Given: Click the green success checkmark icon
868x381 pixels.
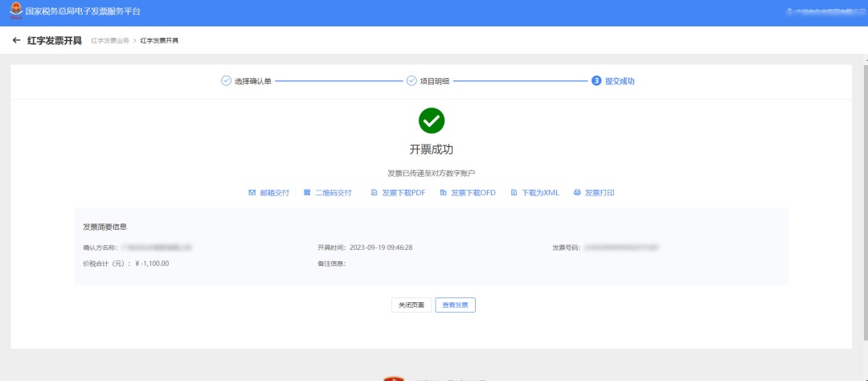Looking at the screenshot, I should pos(432,121).
